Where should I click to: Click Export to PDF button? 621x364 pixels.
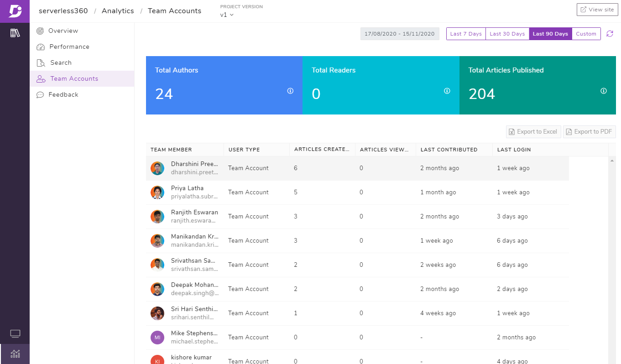pos(590,132)
